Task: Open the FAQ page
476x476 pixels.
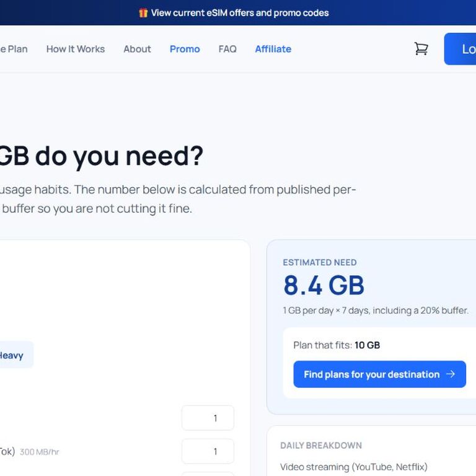Action: click(227, 49)
